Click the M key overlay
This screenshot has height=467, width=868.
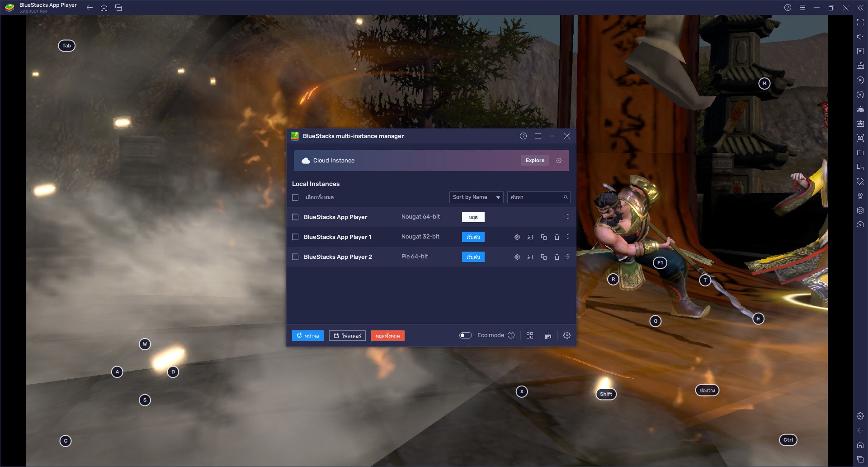pos(764,83)
